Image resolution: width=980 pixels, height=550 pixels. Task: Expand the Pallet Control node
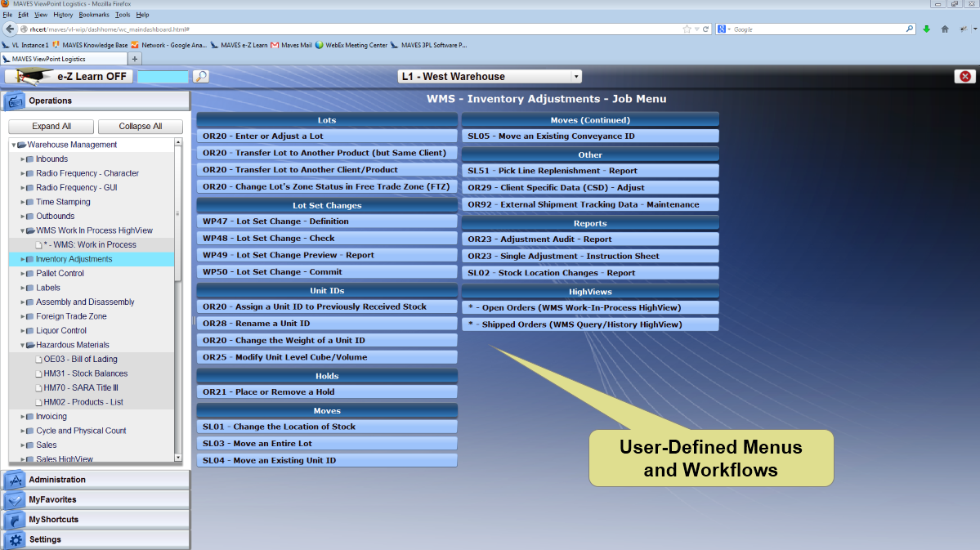point(23,274)
